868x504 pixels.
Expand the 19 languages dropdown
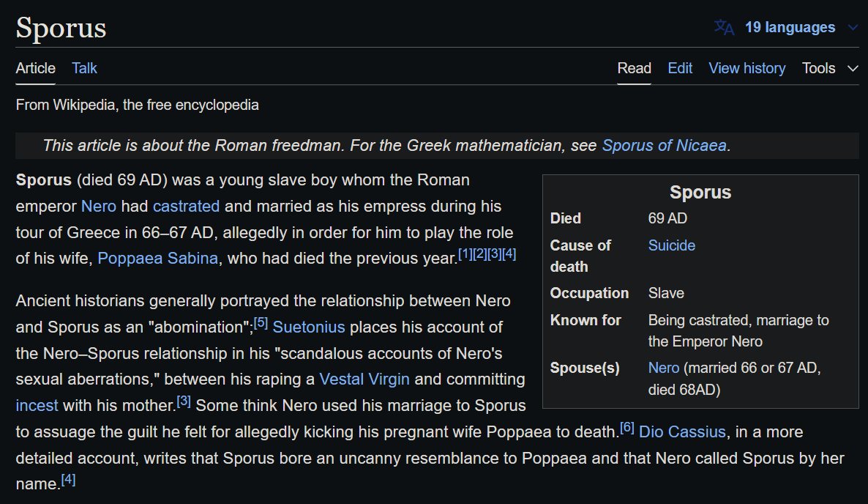tap(790, 28)
